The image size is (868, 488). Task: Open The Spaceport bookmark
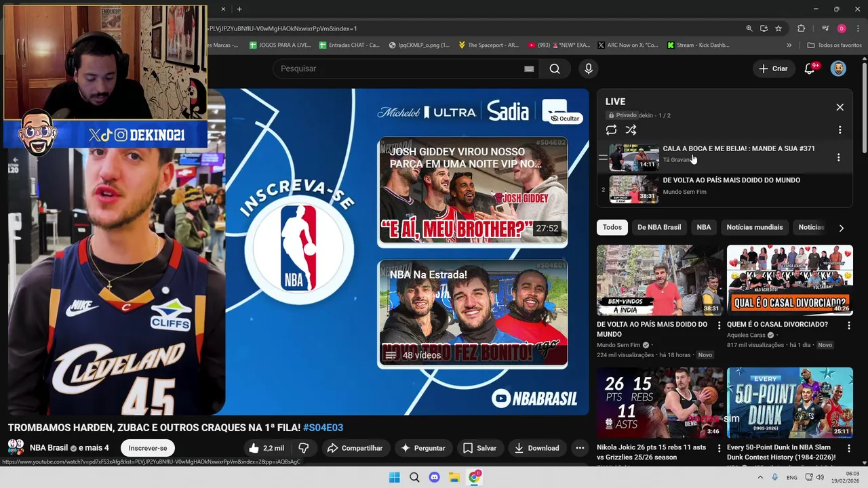488,45
